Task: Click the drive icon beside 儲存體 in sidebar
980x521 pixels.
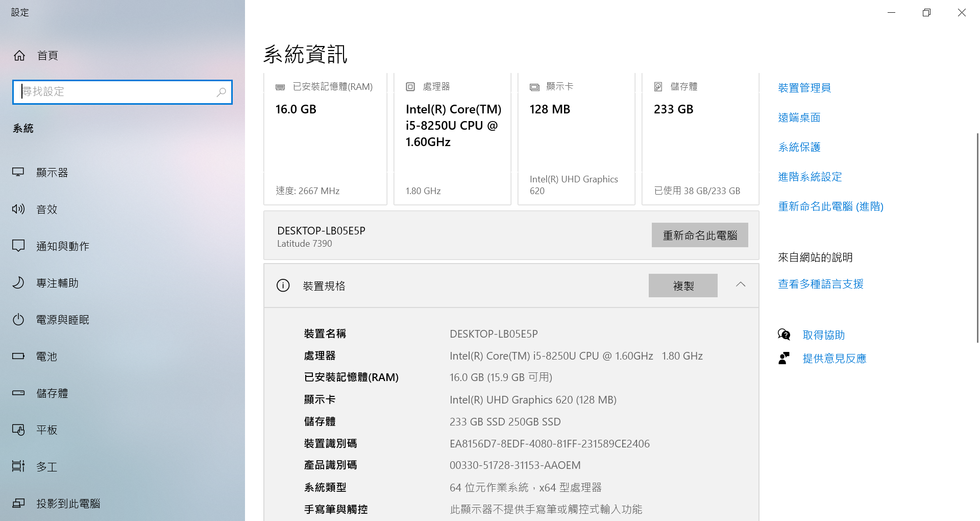Action: [18, 393]
